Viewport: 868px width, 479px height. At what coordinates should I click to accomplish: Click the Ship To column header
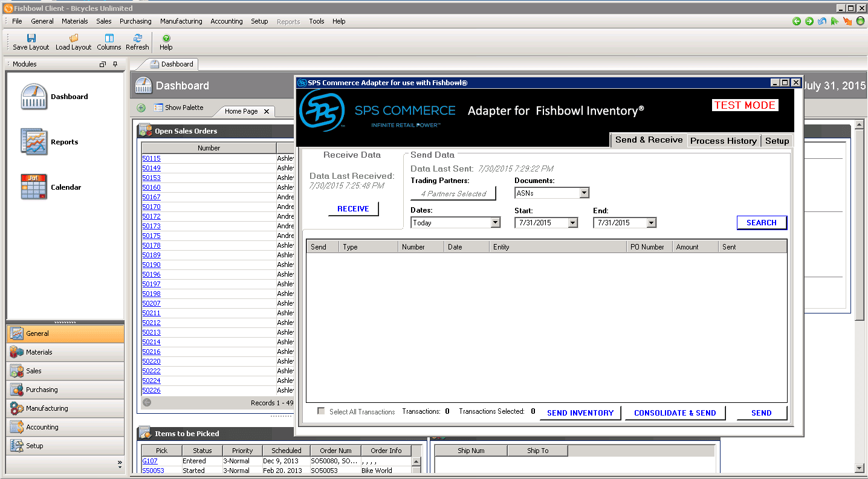point(537,451)
